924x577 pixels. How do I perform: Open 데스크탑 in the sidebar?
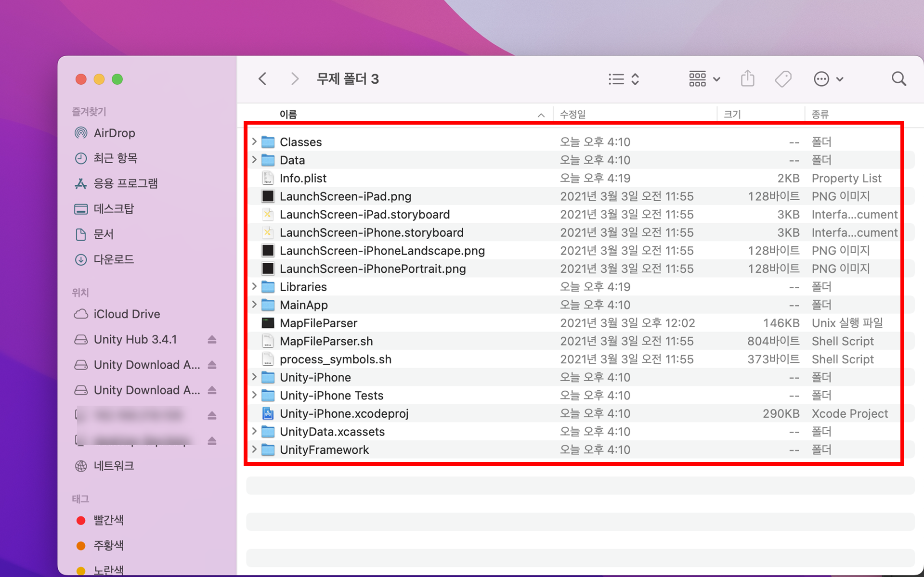point(114,209)
